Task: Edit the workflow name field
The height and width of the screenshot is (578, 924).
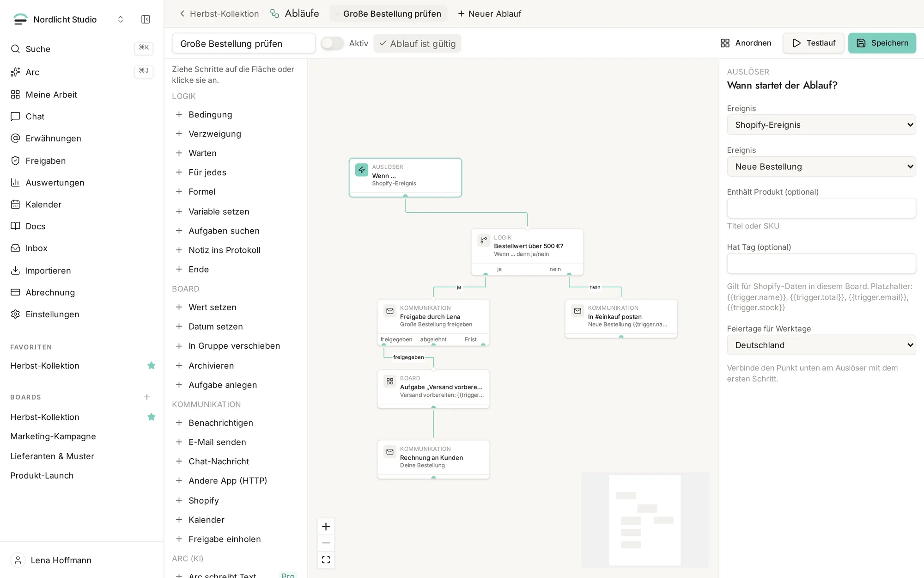Action: [x=243, y=43]
